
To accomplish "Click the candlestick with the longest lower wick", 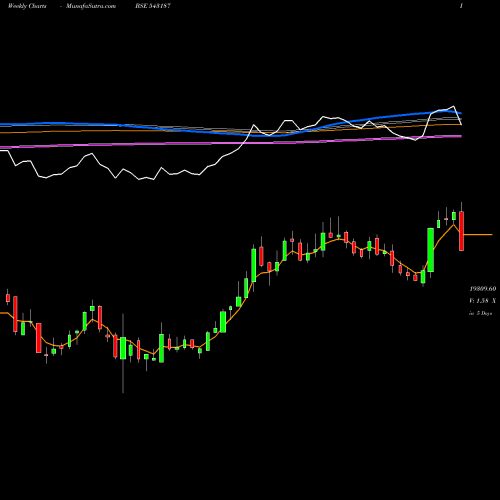I will tap(123, 348).
